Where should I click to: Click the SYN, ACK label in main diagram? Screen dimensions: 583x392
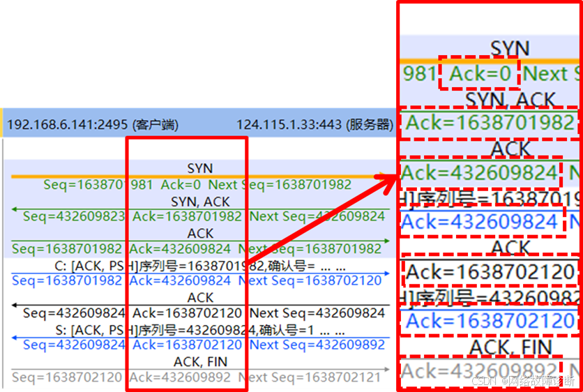point(200,202)
